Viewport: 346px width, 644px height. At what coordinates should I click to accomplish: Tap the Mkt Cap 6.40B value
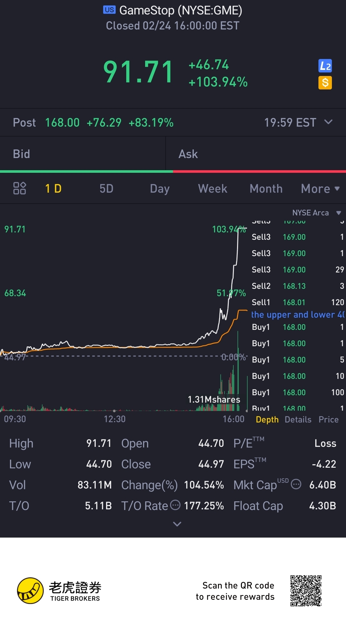(323, 485)
